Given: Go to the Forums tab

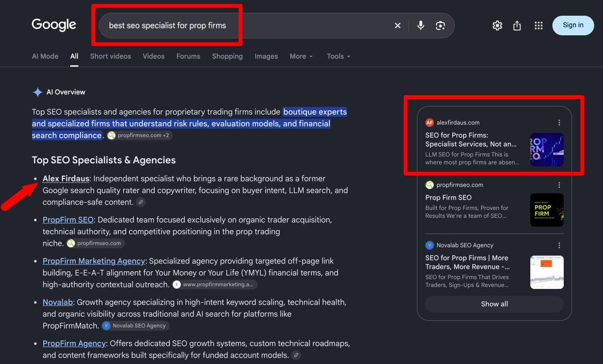Looking at the screenshot, I should 188,56.
